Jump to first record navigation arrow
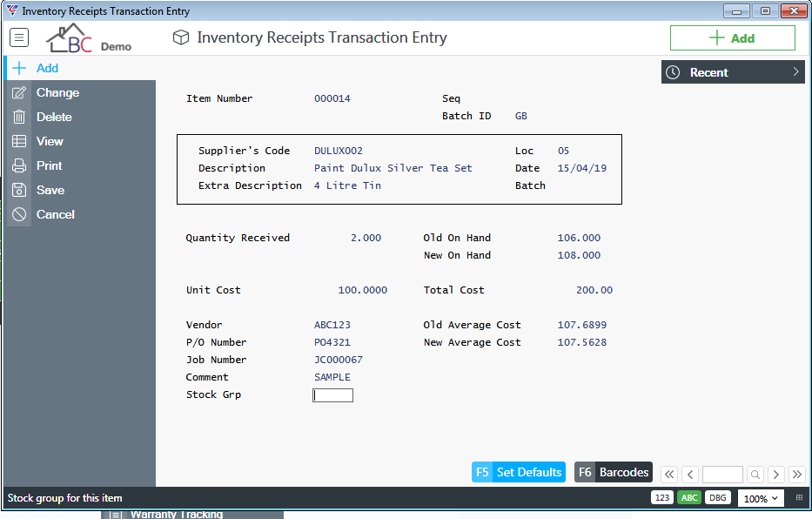Viewport: 812px width, 519px height. point(669,475)
